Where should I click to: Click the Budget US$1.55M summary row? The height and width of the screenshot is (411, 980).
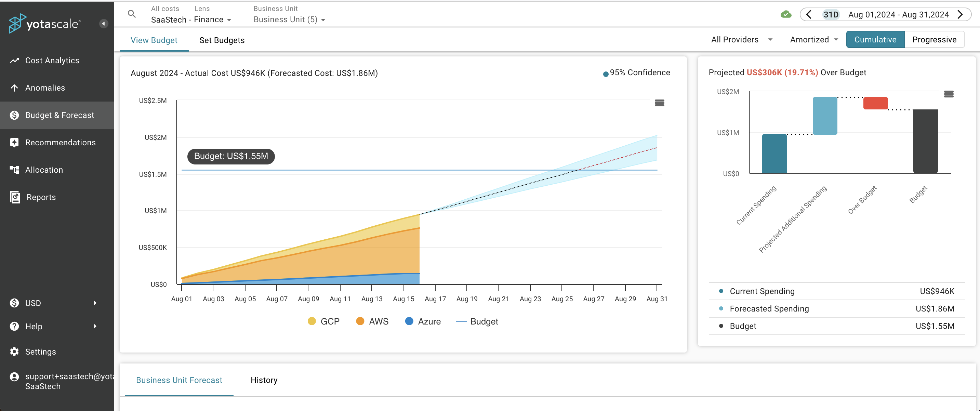(x=837, y=326)
